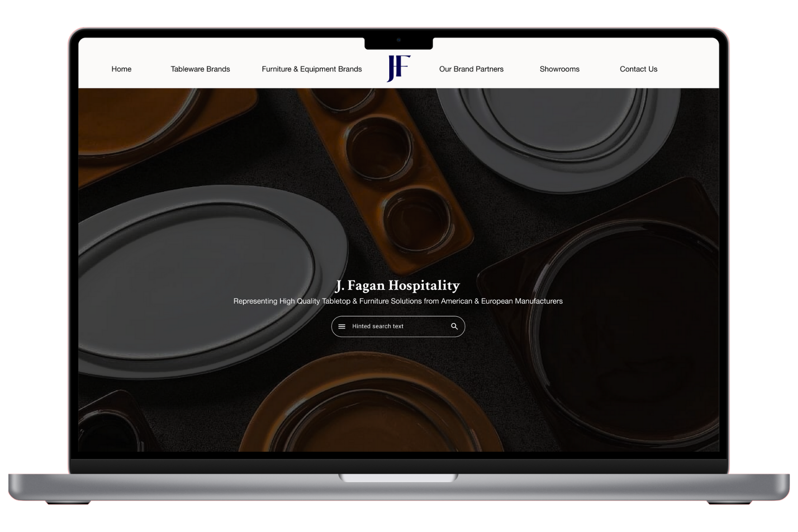This screenshot has height=532, width=798.
Task: Click the J. Fagan Hospitality heading
Action: point(398,285)
